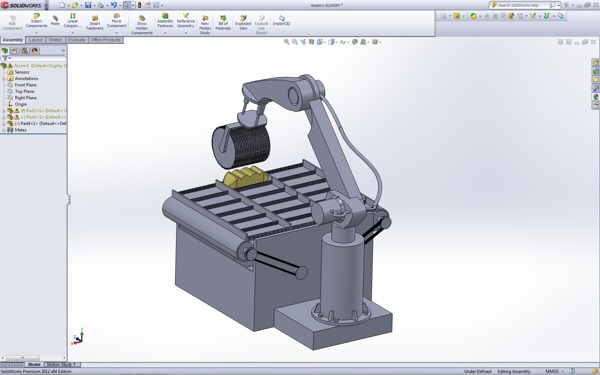Expand the Mates tree node

[x=4, y=130]
